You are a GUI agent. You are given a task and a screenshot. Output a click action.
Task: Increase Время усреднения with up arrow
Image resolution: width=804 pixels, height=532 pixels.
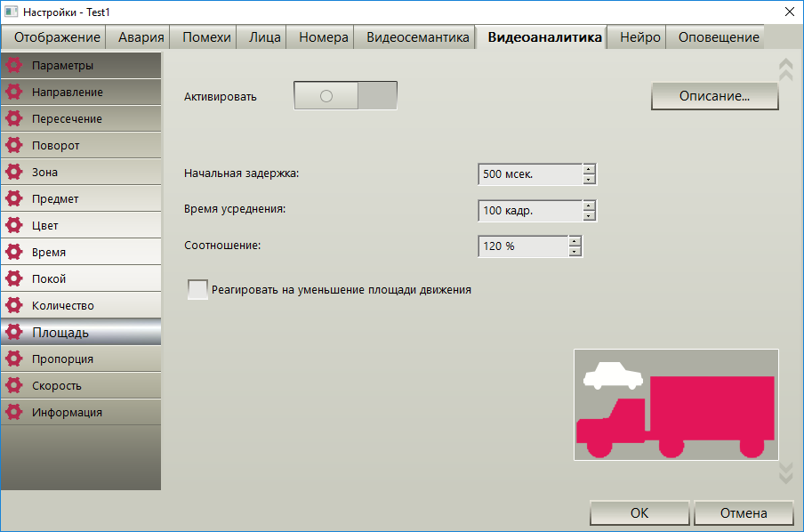(x=589, y=206)
